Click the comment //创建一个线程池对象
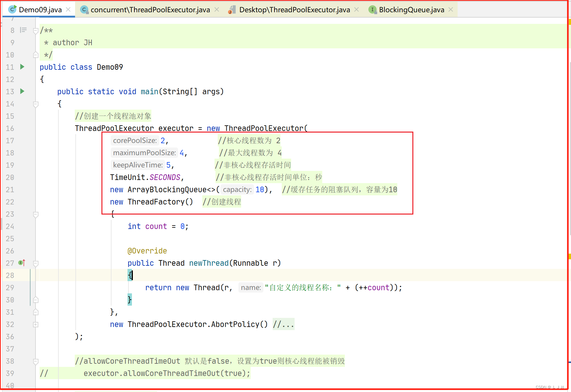 [x=113, y=116]
